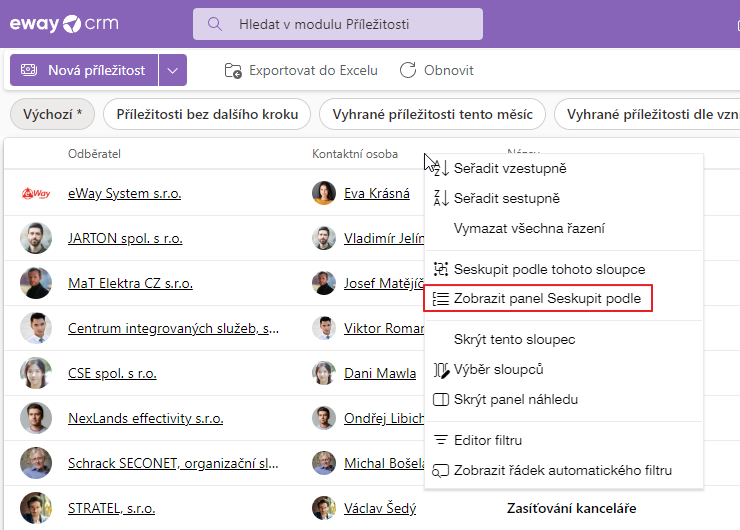Click the eWay CRM logo
740x530 pixels.
pos(64,24)
